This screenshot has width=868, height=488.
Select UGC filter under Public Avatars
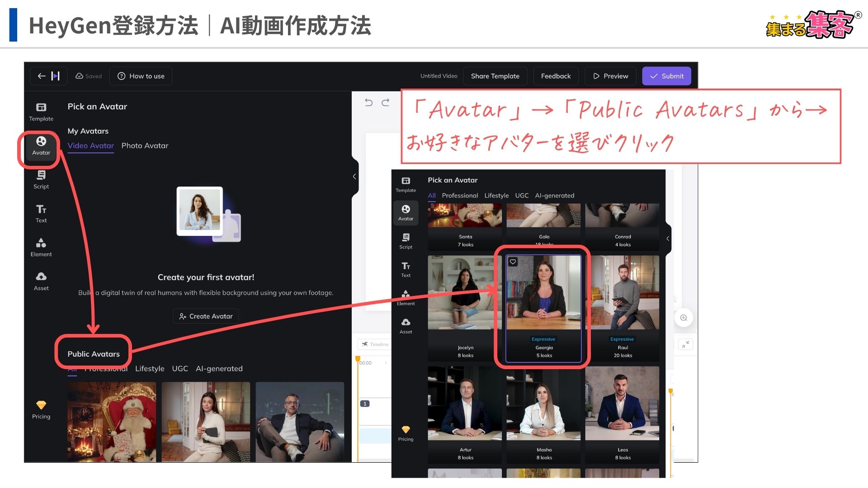(180, 369)
